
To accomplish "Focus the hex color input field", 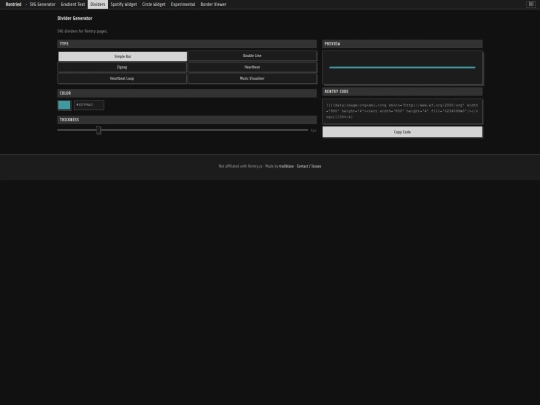I will [89, 105].
